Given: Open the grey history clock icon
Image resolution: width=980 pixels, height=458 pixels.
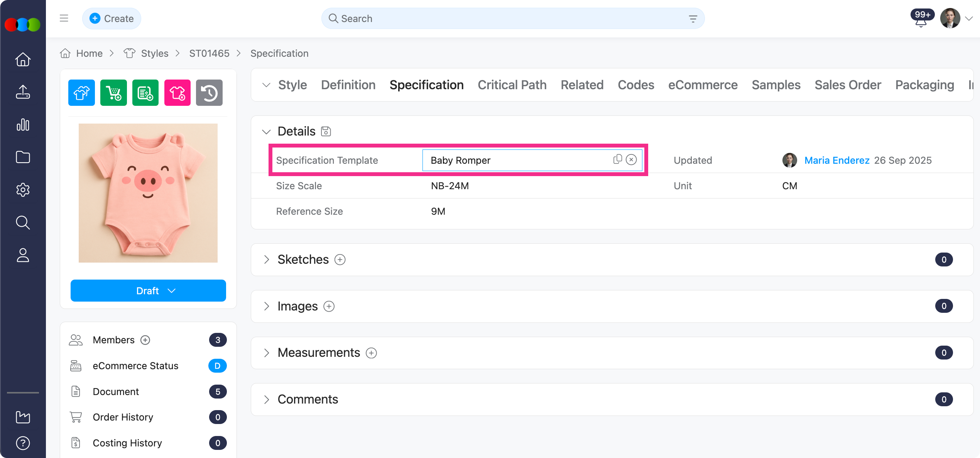Looking at the screenshot, I should [209, 93].
